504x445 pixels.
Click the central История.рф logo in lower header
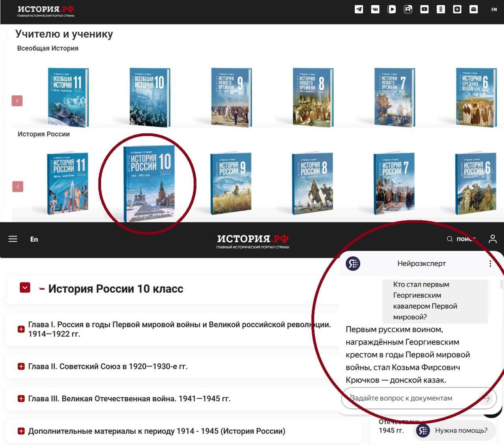coord(252,241)
